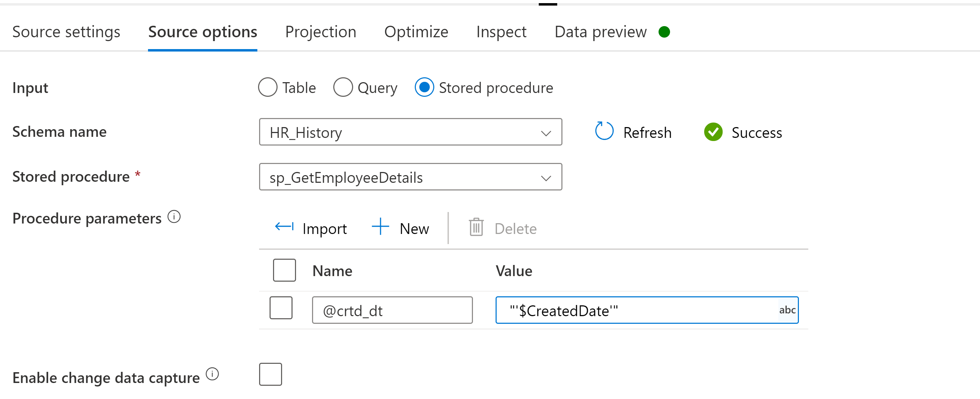Open the HR_History schema name dropdown
The image size is (980, 399).
pyautogui.click(x=410, y=132)
